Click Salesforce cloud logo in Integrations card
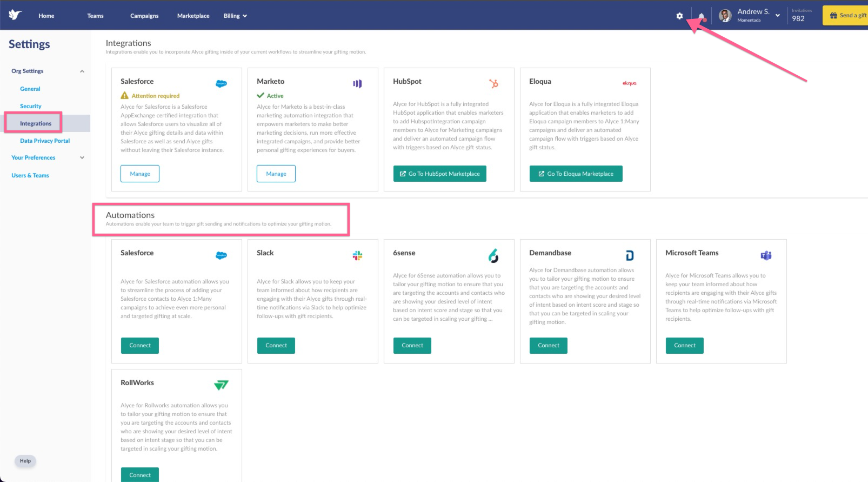Screen dimensions: 868x482 click(221, 83)
